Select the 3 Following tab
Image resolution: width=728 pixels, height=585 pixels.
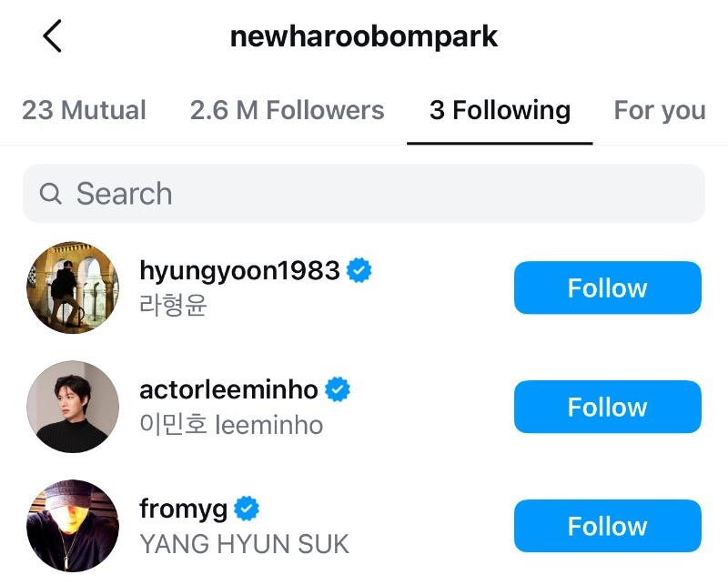click(x=500, y=111)
